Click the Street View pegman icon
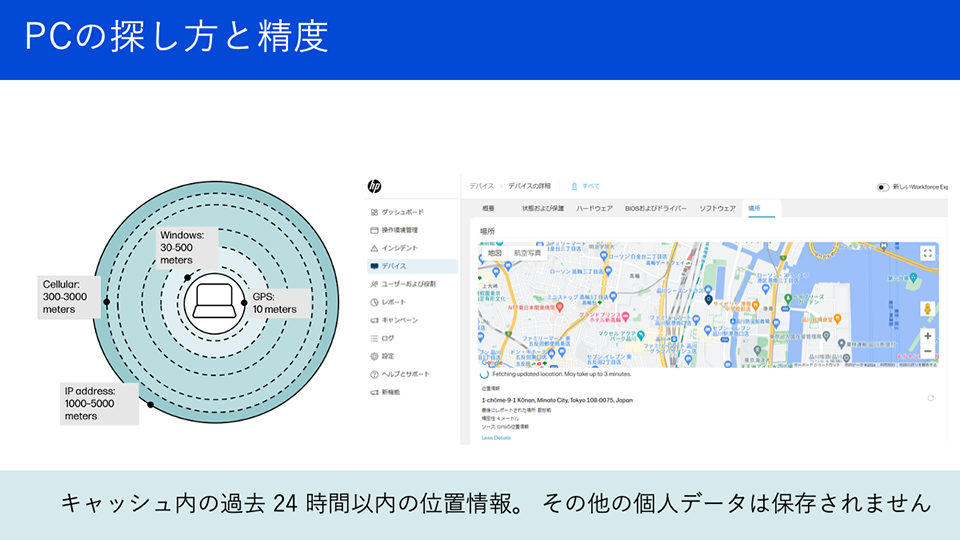 pyautogui.click(x=928, y=309)
